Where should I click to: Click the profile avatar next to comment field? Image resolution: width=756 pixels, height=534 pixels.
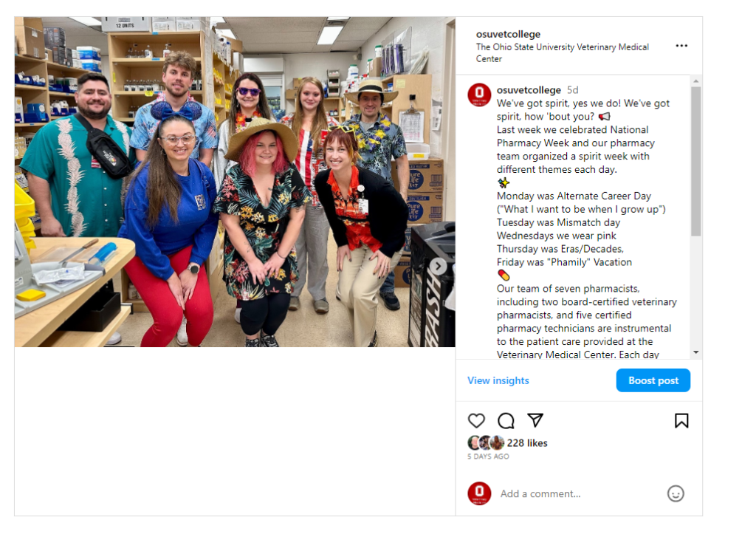pos(479,493)
